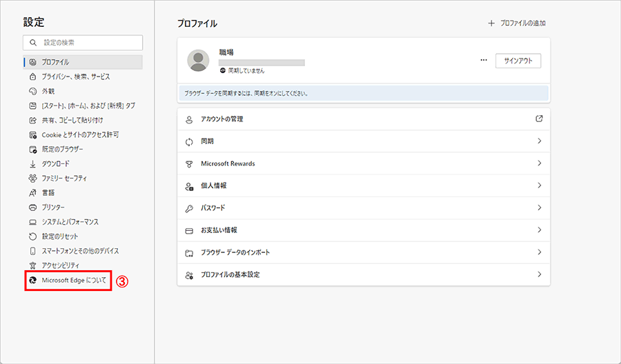
Task: Click the 同期 circular arrows icon
Action: [189, 141]
